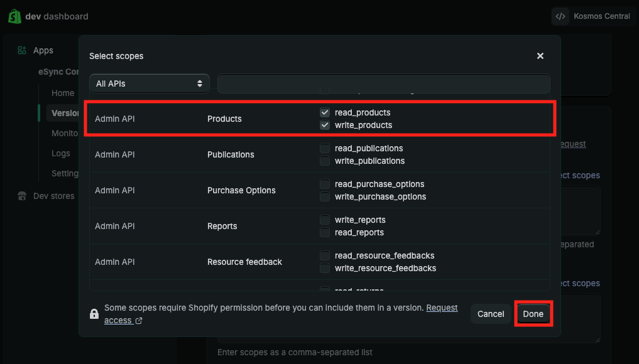
Task: Select the Home sidebar menu item
Action: coord(63,93)
